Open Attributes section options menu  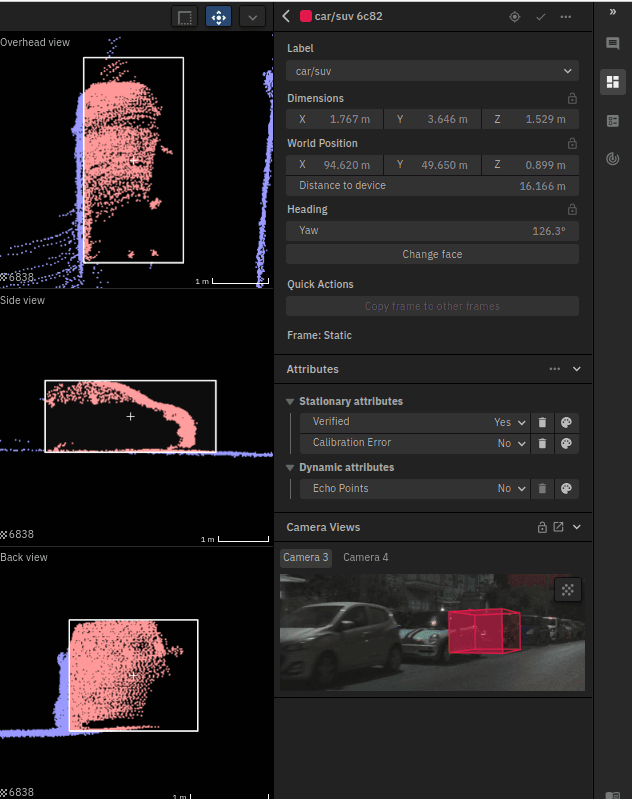pos(555,369)
